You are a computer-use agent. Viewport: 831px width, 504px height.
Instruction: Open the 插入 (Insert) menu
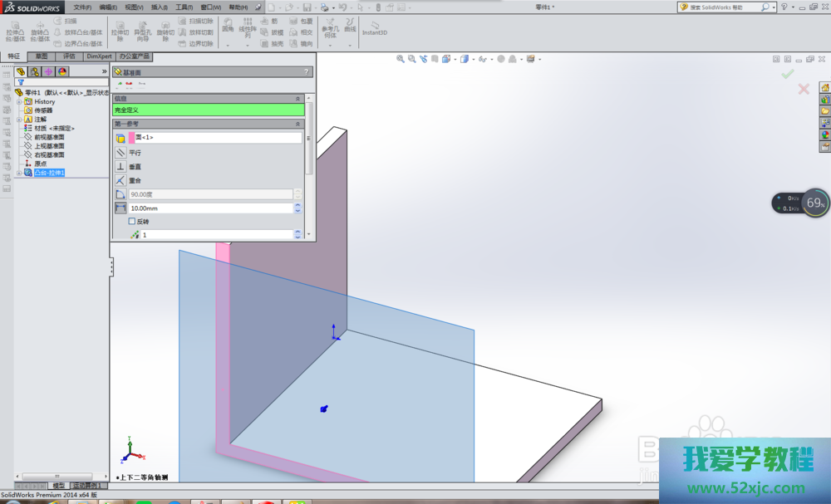(x=158, y=7)
